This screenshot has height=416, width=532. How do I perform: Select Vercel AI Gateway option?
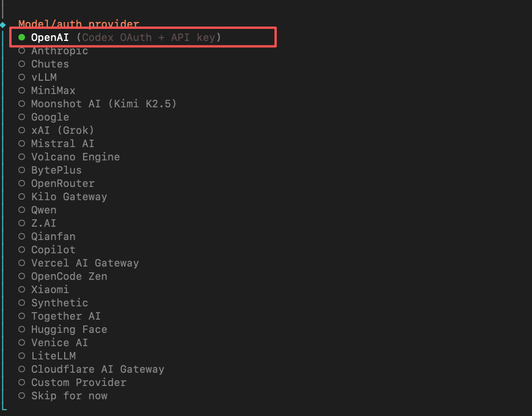click(85, 263)
